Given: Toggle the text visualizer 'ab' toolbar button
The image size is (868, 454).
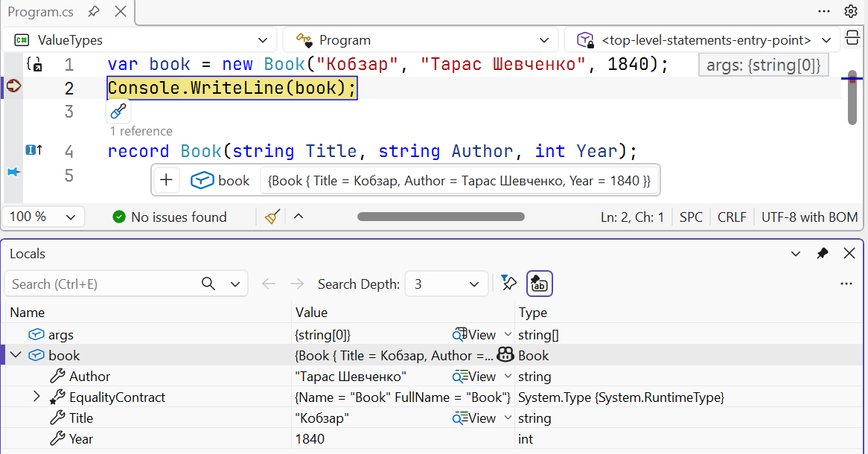Looking at the screenshot, I should tap(539, 284).
